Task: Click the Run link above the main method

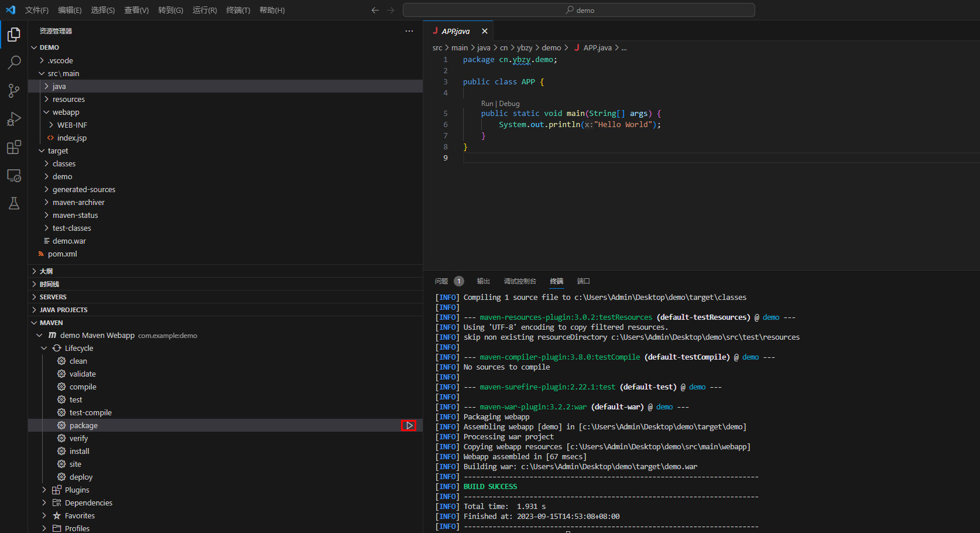Action: pos(486,103)
